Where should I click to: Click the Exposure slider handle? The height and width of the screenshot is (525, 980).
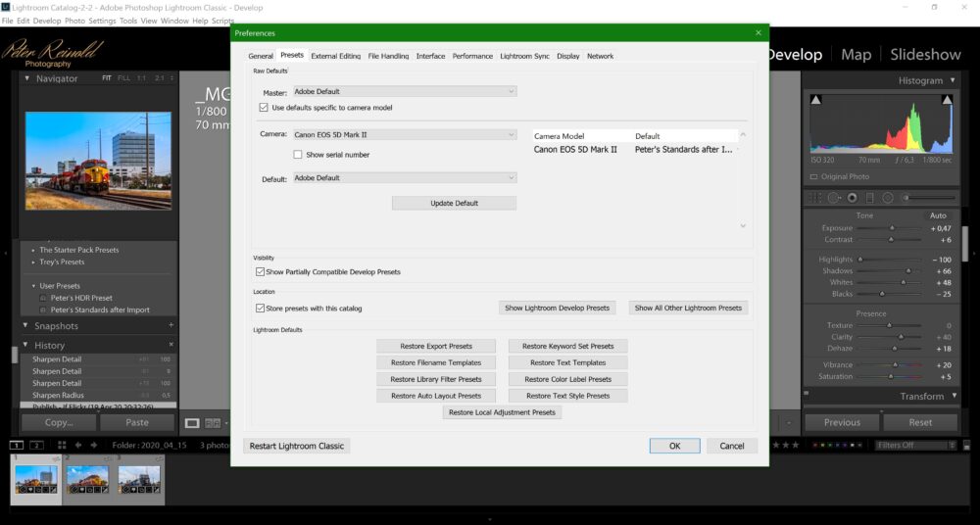[891, 228]
